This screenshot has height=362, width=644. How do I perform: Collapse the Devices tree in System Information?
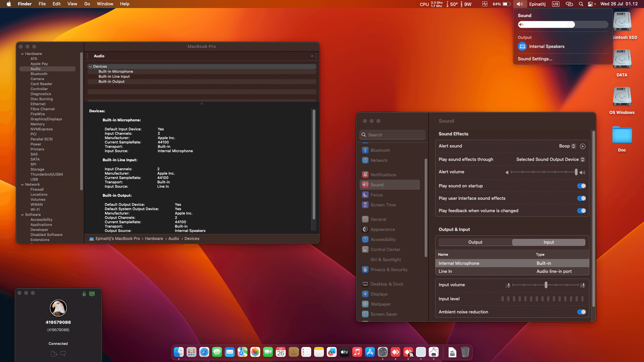(x=91, y=66)
